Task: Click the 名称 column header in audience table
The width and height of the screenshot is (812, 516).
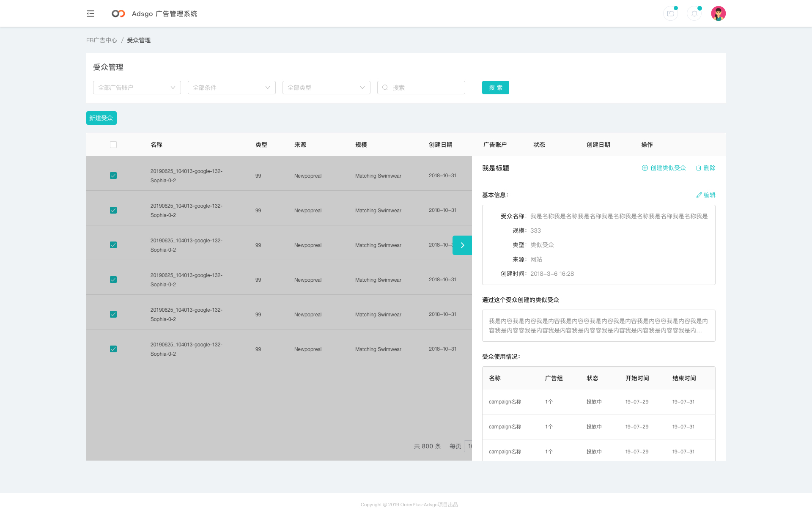Action: [156, 145]
